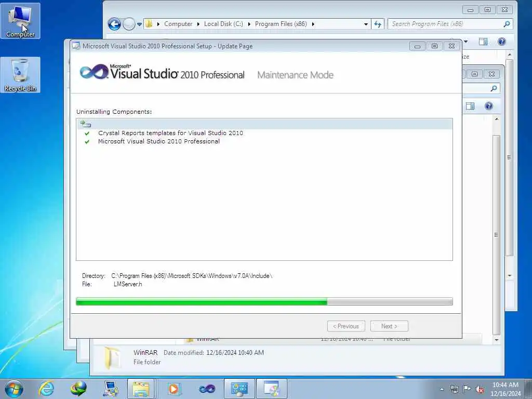532x399 pixels.
Task: Click the Show desktop button
Action: coord(528,389)
